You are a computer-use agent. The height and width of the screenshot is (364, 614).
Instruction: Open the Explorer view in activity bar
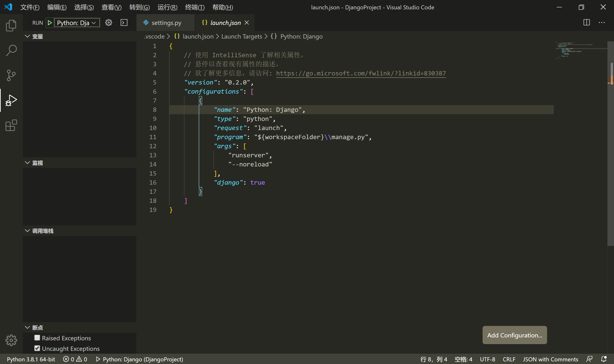[x=11, y=26]
